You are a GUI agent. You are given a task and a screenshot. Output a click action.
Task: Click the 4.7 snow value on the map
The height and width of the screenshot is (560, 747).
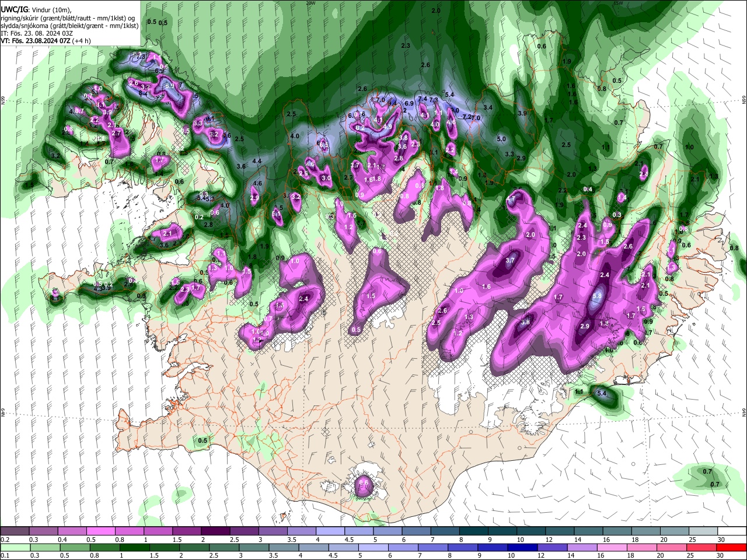[511, 199]
